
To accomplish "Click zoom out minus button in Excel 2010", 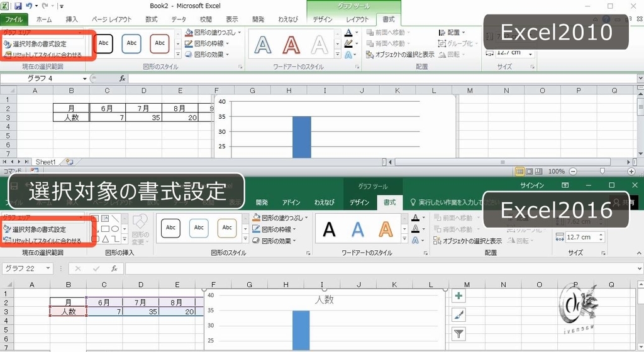I will [573, 172].
